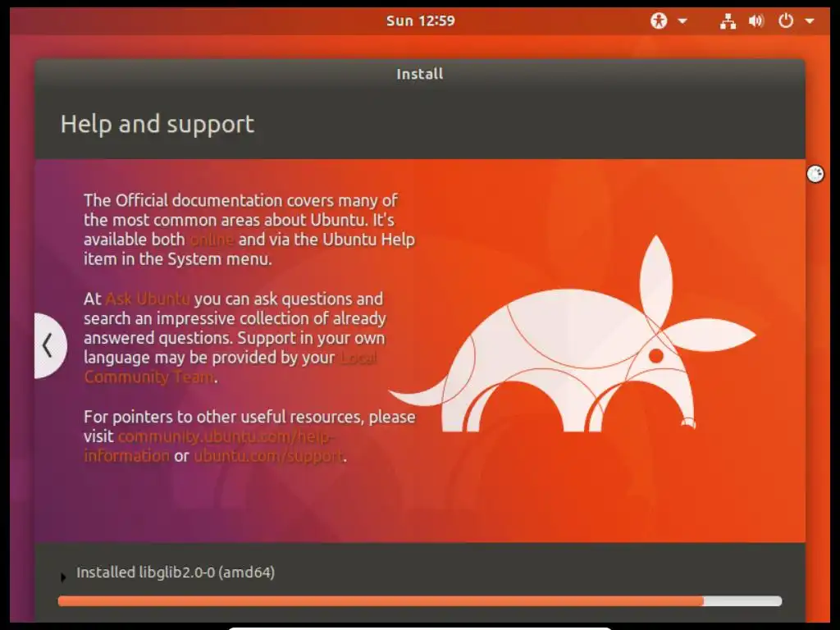Click the wired network status icon

(728, 21)
